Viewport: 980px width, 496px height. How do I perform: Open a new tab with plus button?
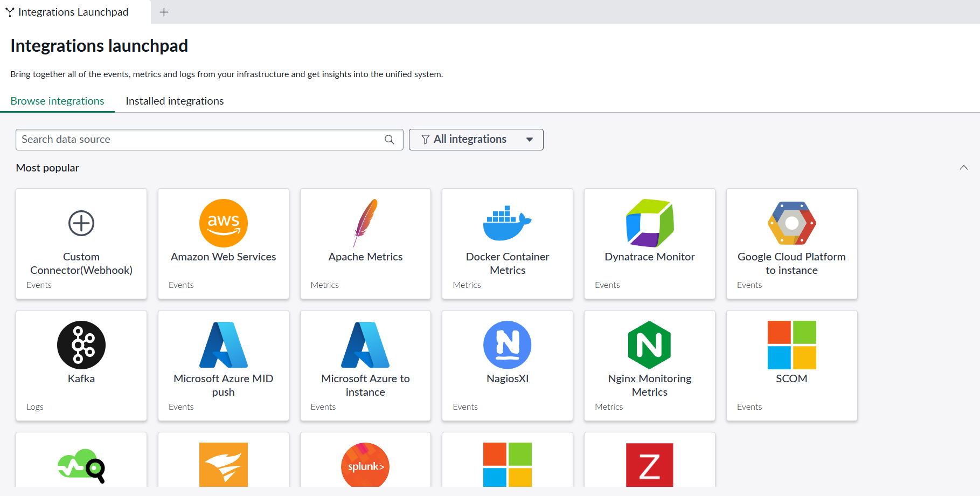(x=164, y=12)
